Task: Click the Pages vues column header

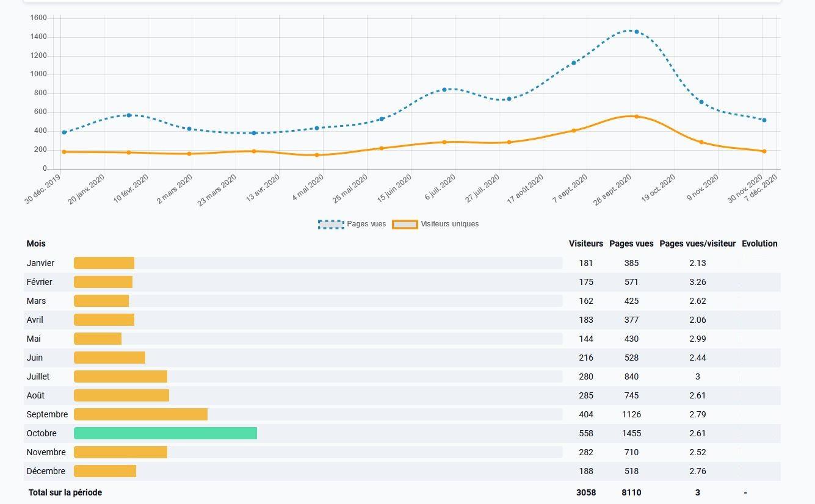Action: 631,243
